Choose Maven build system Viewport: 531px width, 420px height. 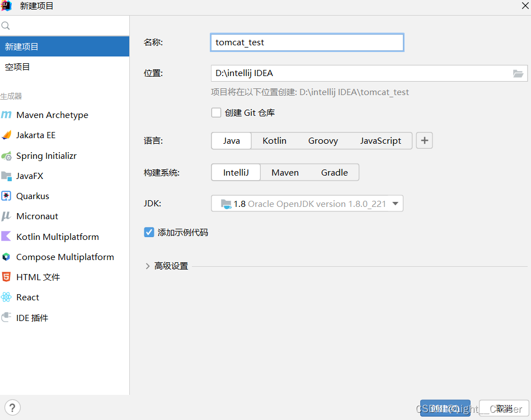[285, 172]
